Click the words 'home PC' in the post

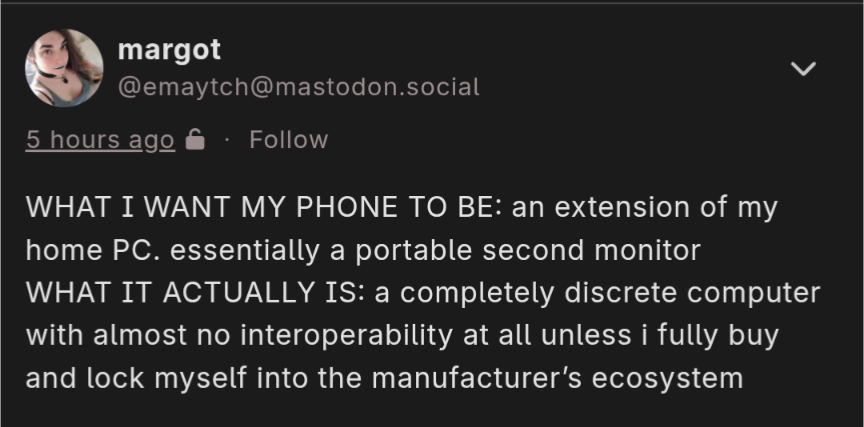(90, 251)
